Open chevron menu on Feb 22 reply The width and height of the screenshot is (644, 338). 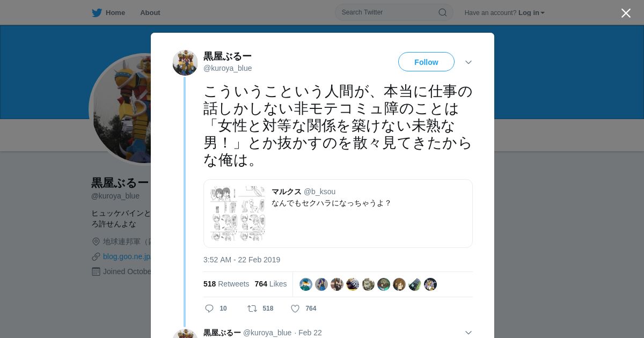469,333
